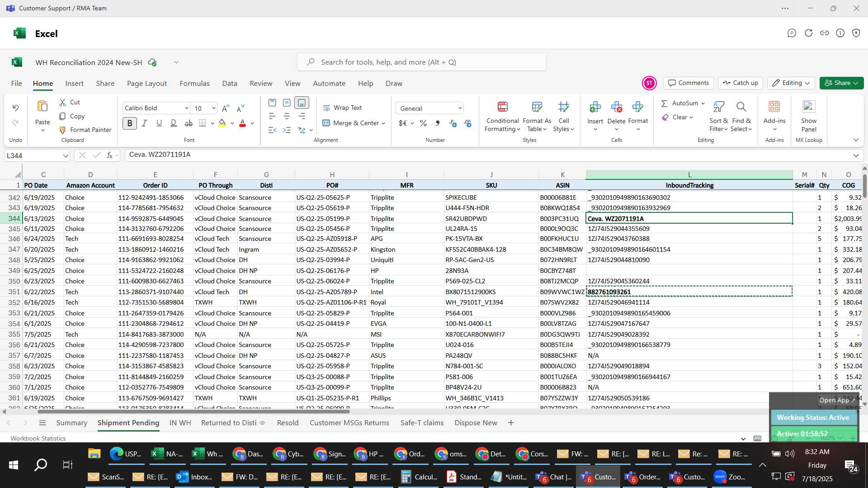Viewport: 868px width, 488px height.
Task: Open the Automate ribbon tab
Action: coord(329,84)
